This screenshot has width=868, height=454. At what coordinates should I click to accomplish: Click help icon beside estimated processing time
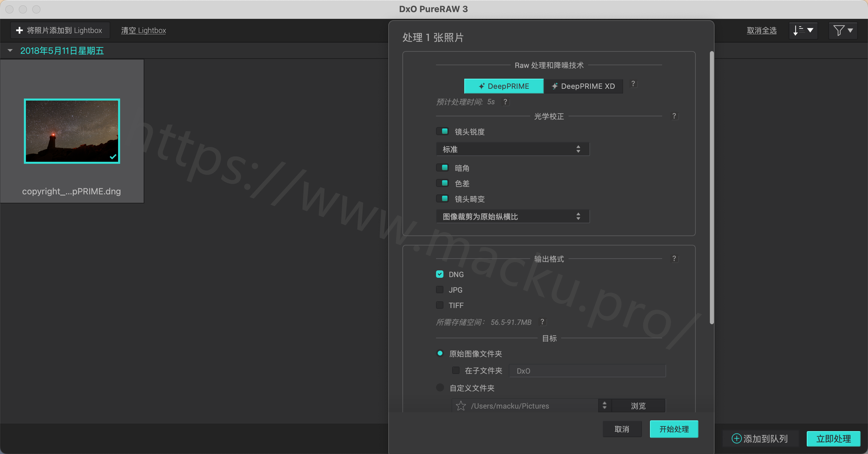(505, 102)
